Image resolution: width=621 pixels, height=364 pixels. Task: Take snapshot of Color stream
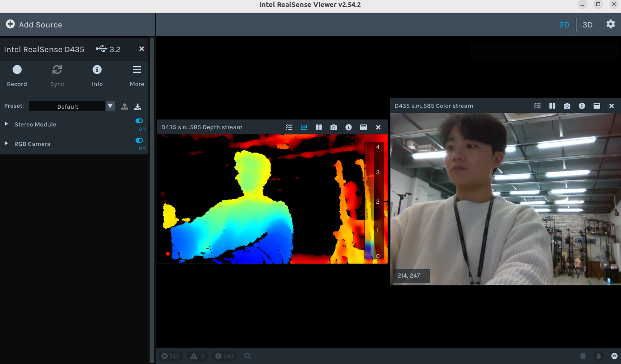pyautogui.click(x=567, y=106)
